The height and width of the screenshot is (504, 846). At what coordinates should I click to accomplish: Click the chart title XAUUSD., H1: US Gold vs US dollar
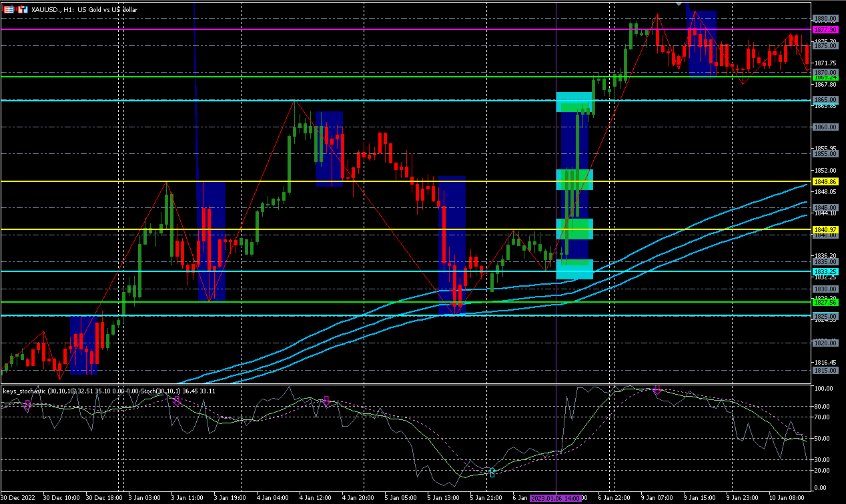coord(85,10)
